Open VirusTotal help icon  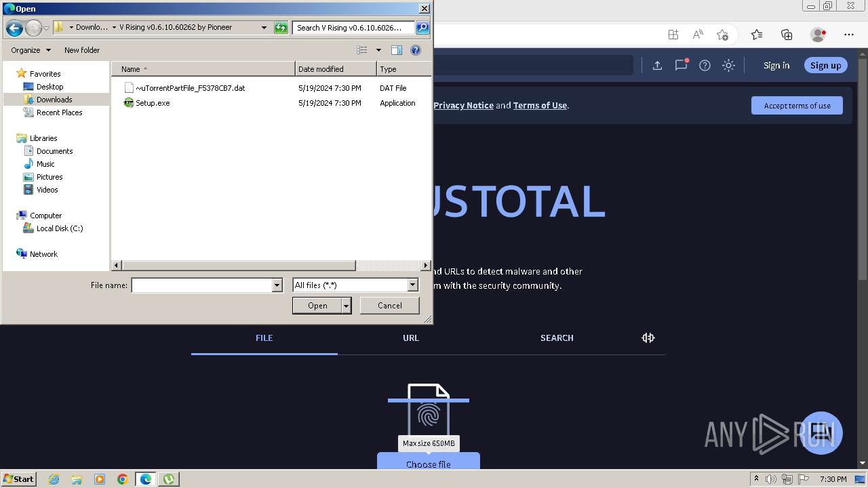[705, 65]
